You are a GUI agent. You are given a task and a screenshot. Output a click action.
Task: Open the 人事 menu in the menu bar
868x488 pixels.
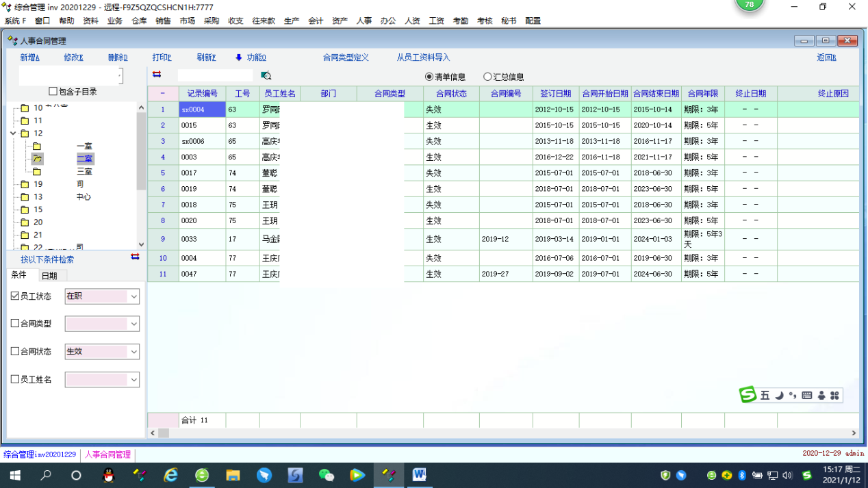[x=363, y=21]
